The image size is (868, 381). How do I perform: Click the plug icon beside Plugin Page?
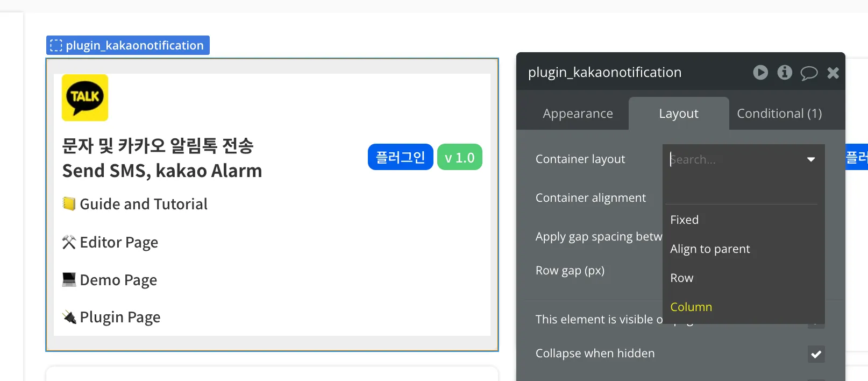point(69,317)
